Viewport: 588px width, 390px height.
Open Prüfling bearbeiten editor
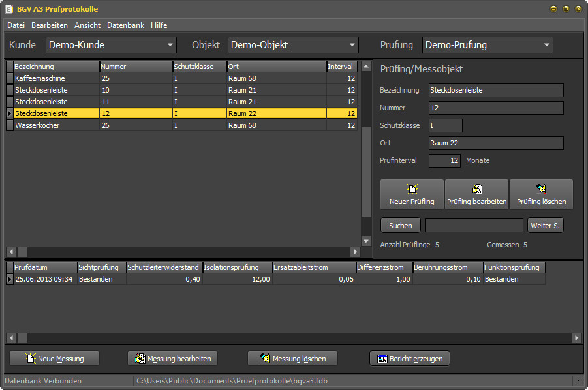click(x=476, y=194)
